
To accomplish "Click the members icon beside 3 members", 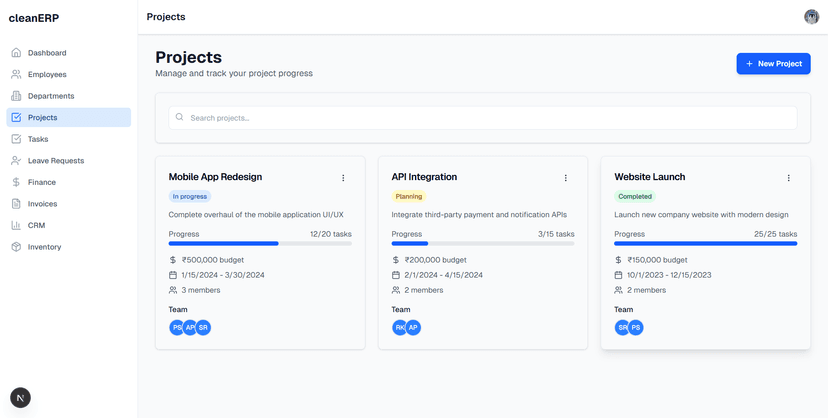I will (173, 290).
